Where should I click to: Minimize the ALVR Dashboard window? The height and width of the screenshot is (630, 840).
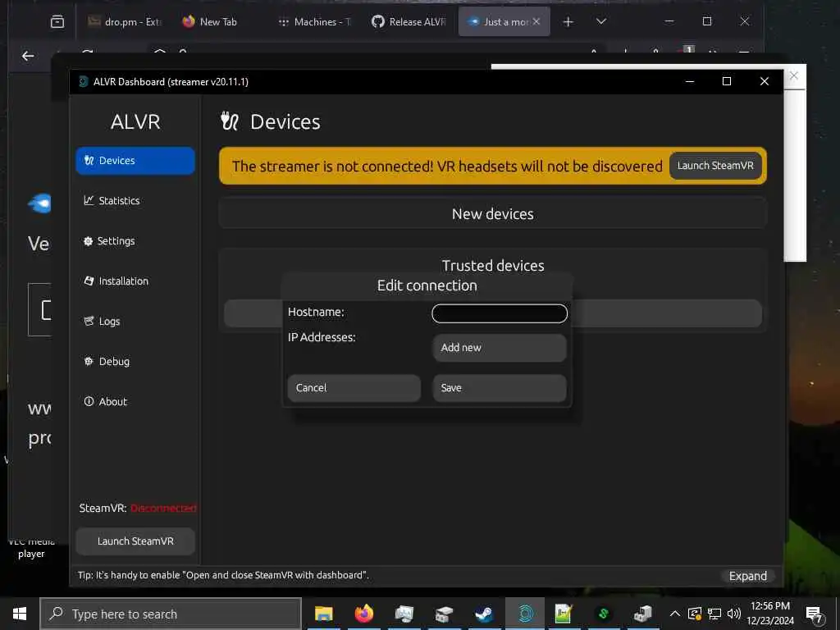coord(689,81)
